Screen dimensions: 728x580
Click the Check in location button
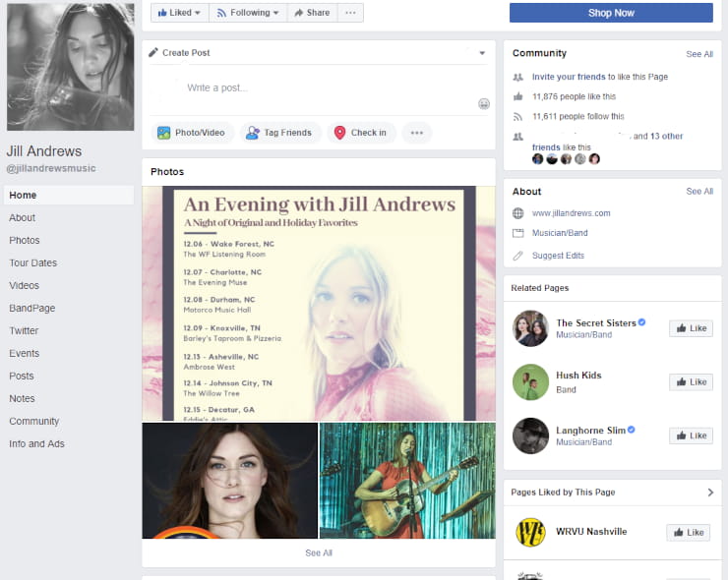point(360,133)
